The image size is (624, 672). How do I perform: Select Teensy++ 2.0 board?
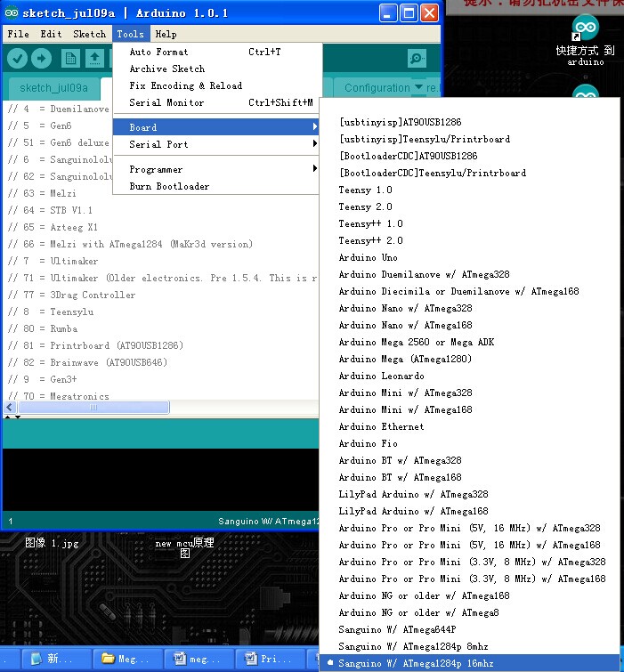point(470,240)
